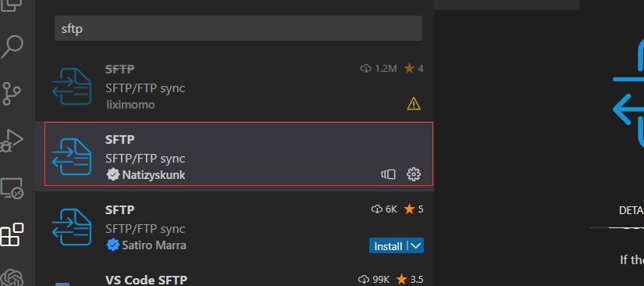Viewport: 644px width, 286px height.
Task: Open the ChatGPT icon in activity bar
Action: [x=12, y=277]
